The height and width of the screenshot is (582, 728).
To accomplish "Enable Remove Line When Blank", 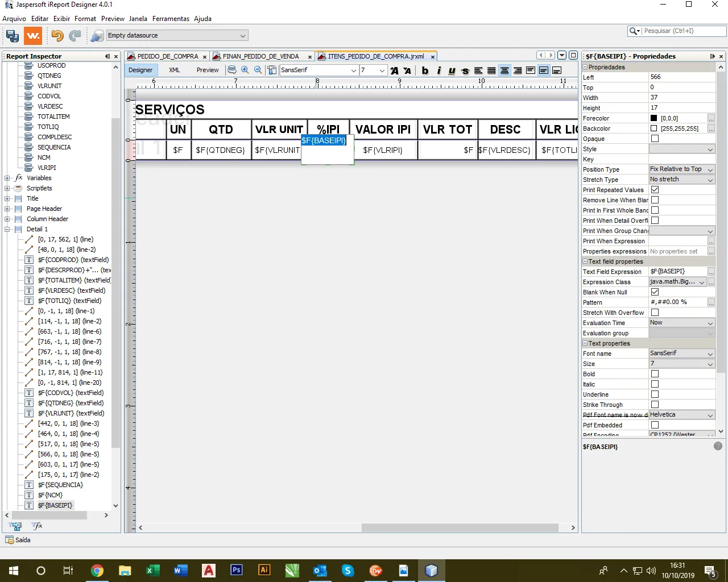I will (655, 200).
